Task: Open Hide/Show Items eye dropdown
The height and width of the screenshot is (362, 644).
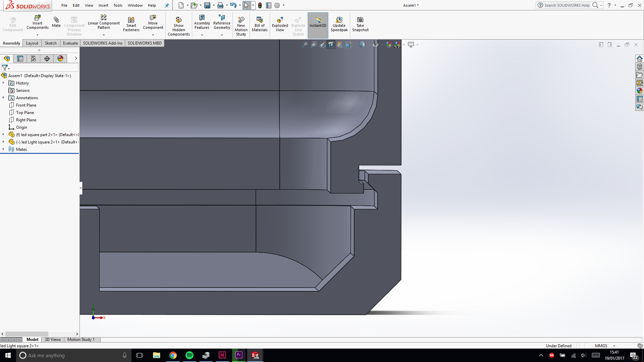Action: 375,45
